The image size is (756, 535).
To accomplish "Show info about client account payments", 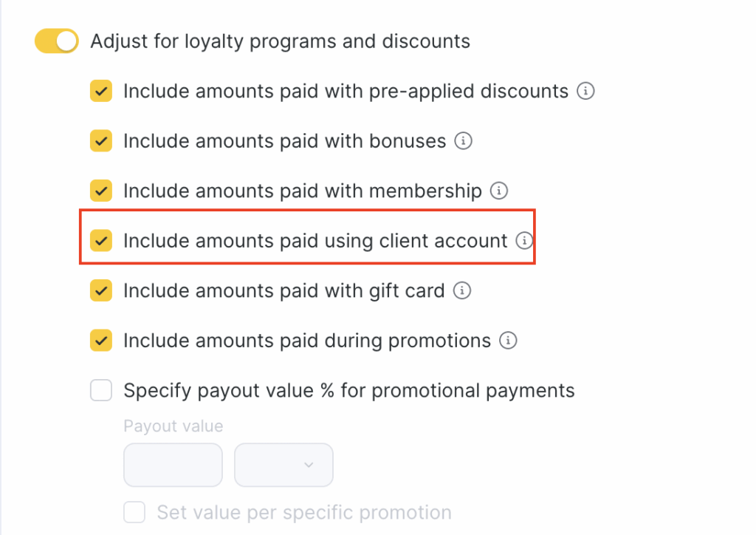I will 524,241.
